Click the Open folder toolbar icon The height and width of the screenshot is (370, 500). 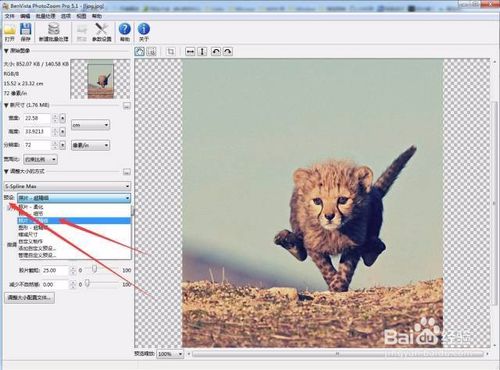(10, 32)
